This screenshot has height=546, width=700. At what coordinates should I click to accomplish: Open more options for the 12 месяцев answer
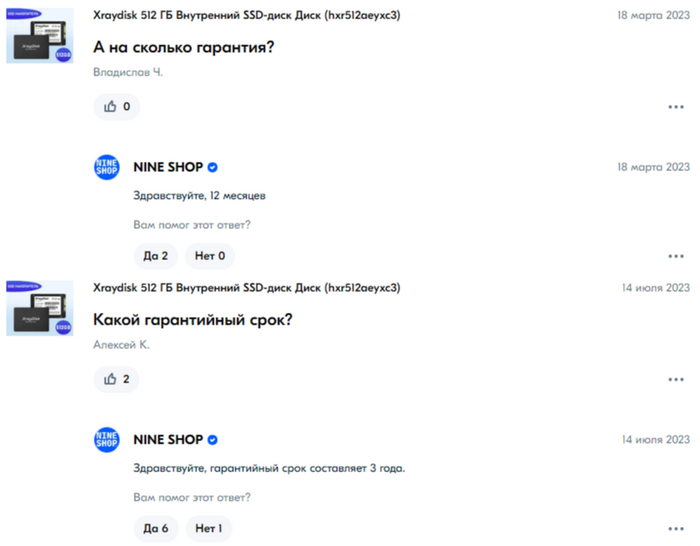point(675,257)
